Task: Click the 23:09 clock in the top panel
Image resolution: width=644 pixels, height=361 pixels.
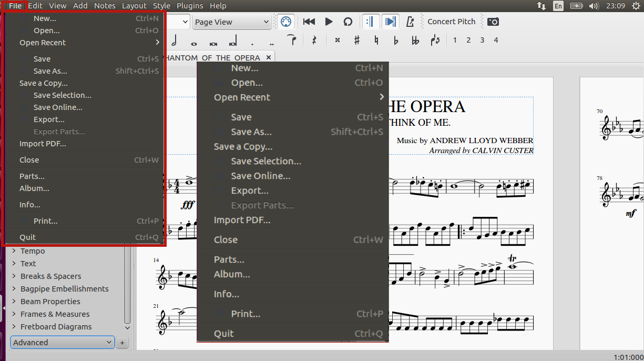Action: [x=615, y=6]
